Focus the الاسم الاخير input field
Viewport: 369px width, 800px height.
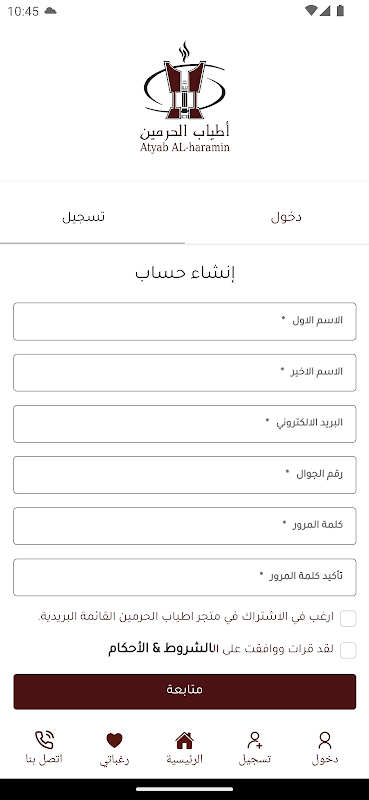185,372
